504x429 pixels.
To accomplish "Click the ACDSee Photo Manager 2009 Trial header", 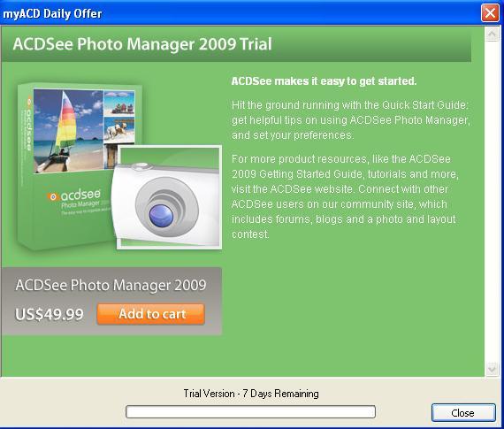I will (142, 44).
